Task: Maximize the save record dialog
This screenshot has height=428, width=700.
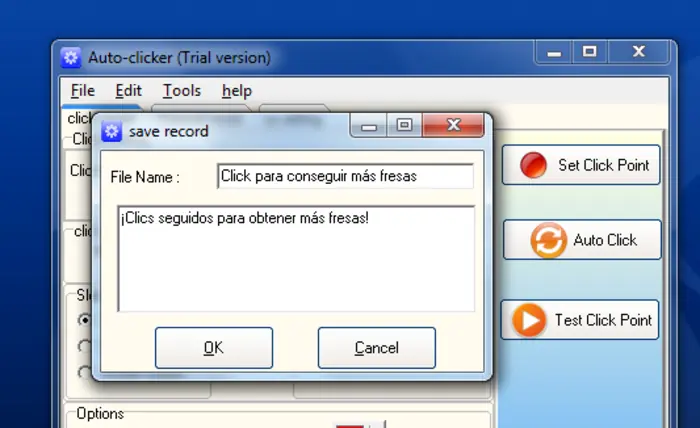Action: 404,125
